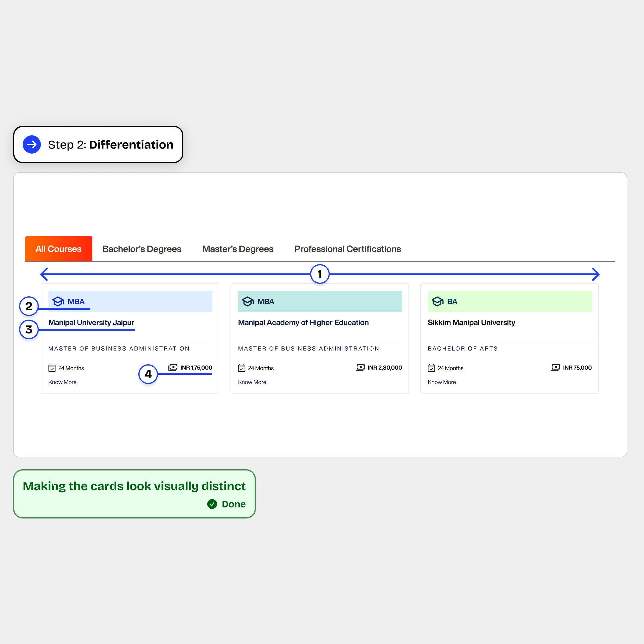This screenshot has height=644, width=644.
Task: Click Manipal Academy of Higher Education title
Action: [x=303, y=322]
